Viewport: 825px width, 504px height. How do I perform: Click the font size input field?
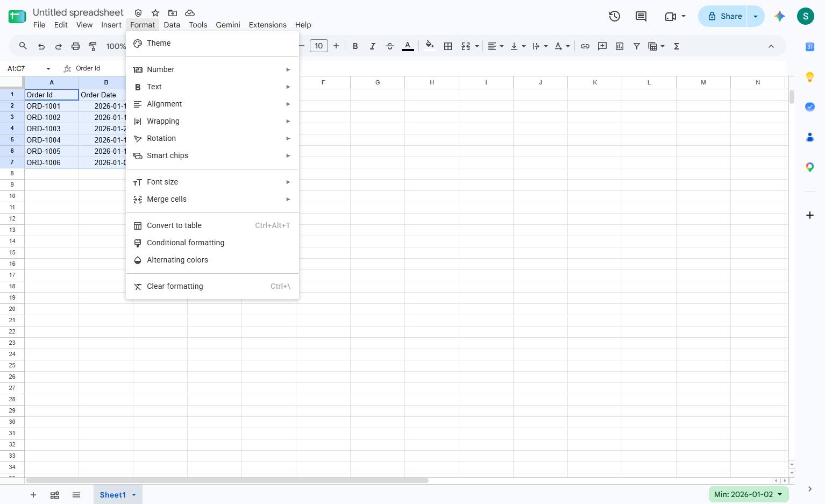click(319, 46)
